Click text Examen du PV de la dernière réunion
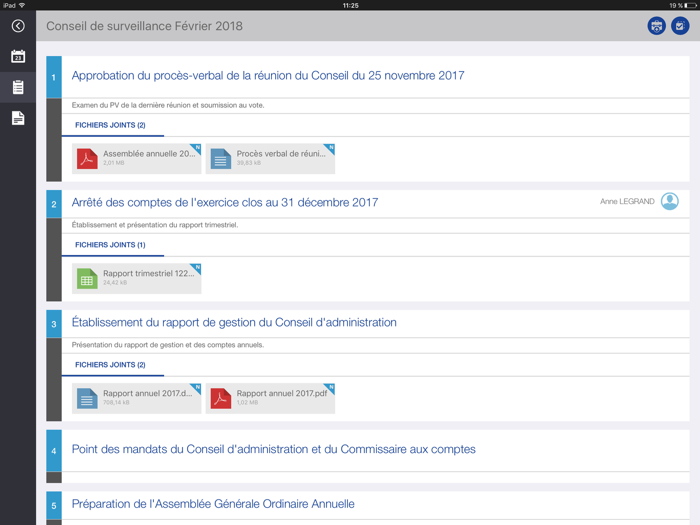This screenshot has width=700, height=525. [x=168, y=105]
